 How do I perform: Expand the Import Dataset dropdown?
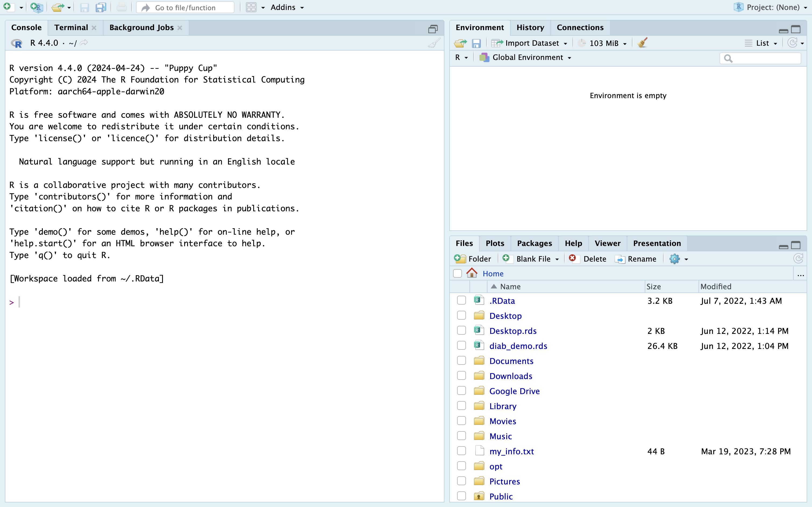(529, 43)
